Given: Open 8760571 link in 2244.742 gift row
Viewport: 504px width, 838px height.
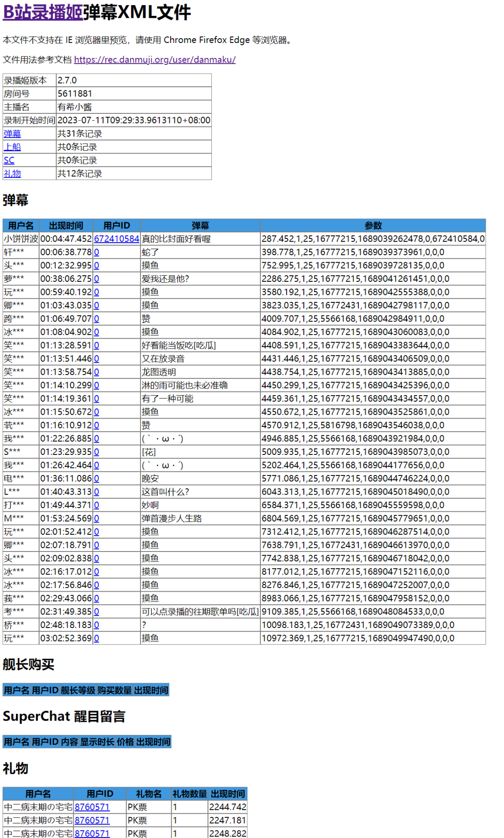Looking at the screenshot, I should [x=92, y=807].
